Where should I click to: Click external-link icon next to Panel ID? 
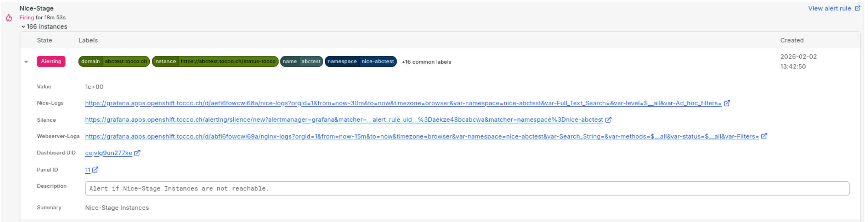[x=95, y=170]
